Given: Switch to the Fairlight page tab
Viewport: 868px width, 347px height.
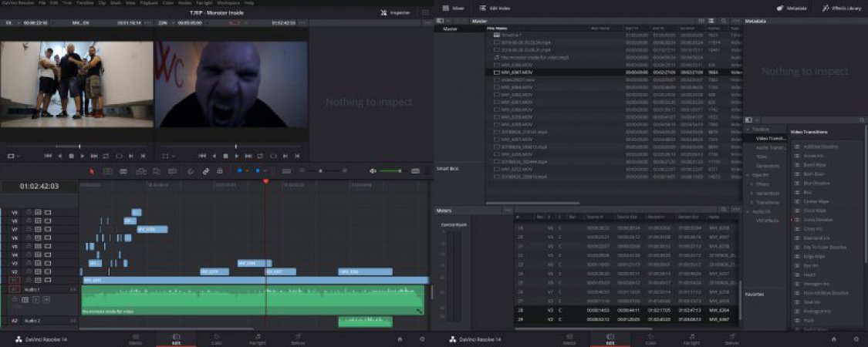Looking at the screenshot, I should (258, 339).
